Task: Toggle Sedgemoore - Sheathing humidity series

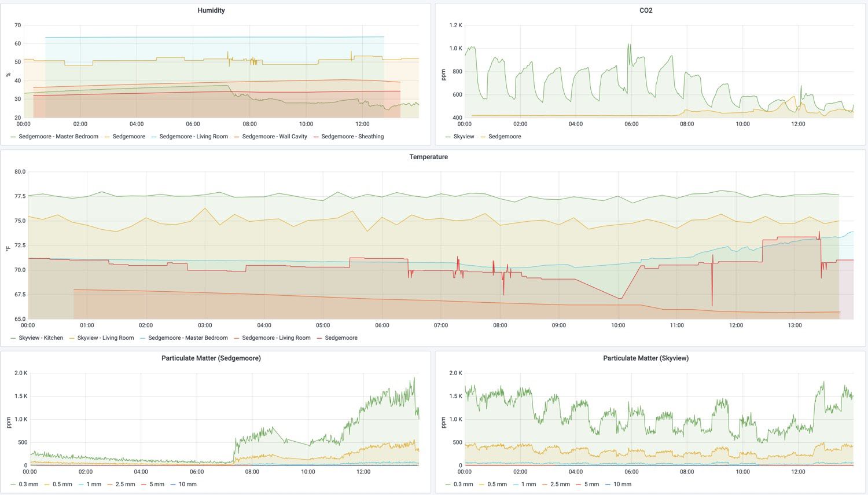Action: 352,137
